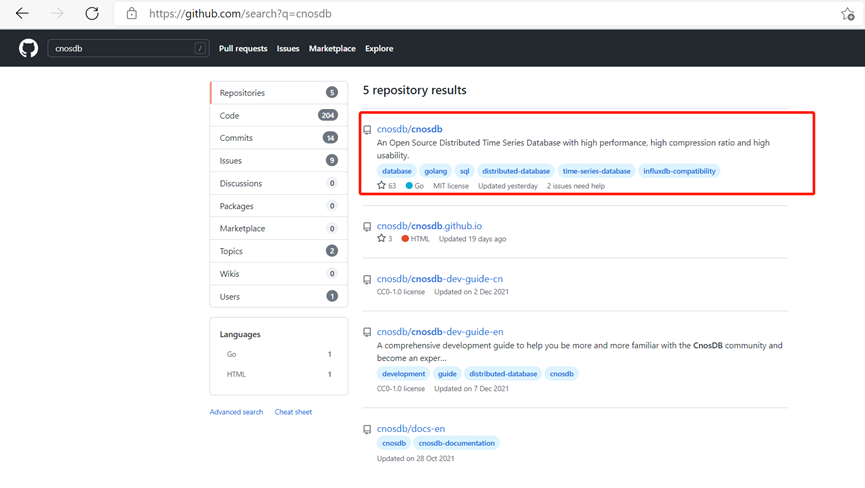
Task: Click the GitHub Octocat logo
Action: point(28,49)
